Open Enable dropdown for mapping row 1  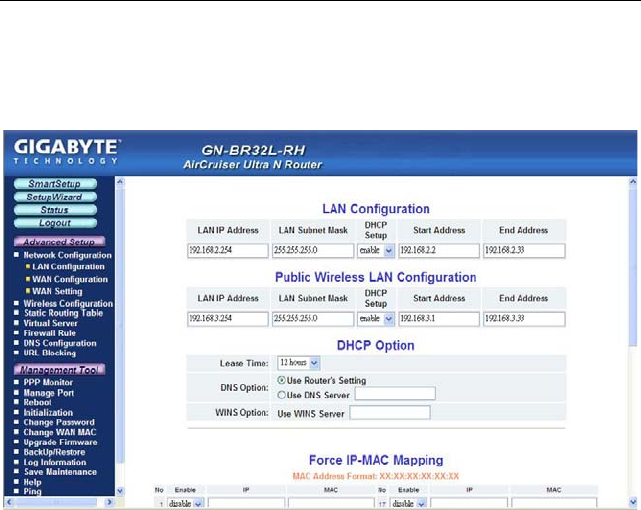(x=186, y=503)
